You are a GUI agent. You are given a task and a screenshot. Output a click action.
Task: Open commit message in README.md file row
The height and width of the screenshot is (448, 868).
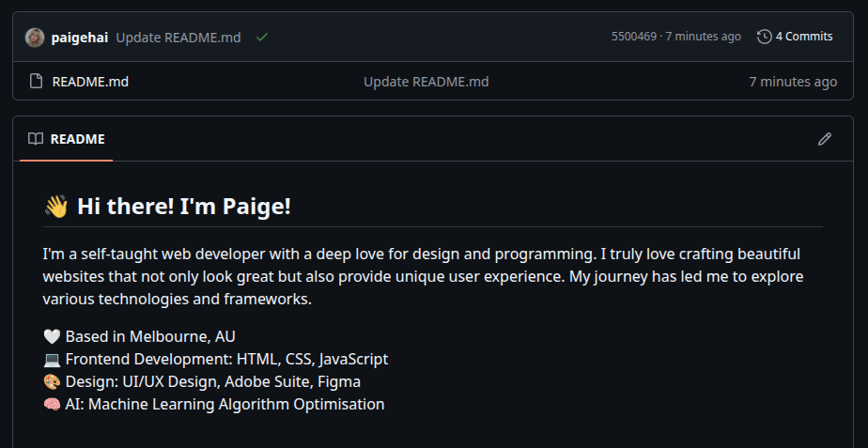click(x=426, y=82)
